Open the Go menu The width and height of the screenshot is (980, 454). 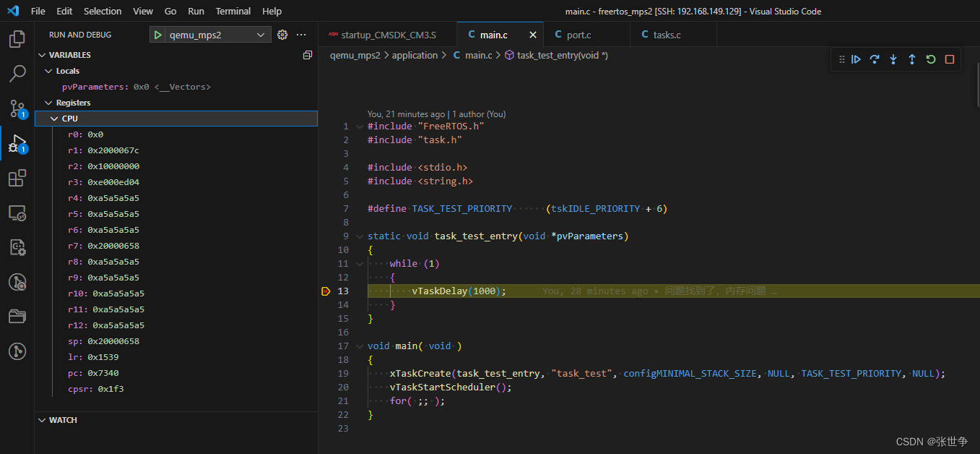point(170,11)
